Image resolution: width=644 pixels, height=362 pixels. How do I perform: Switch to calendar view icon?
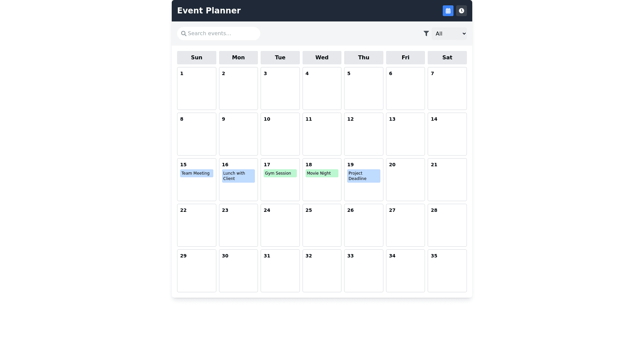[x=448, y=11]
